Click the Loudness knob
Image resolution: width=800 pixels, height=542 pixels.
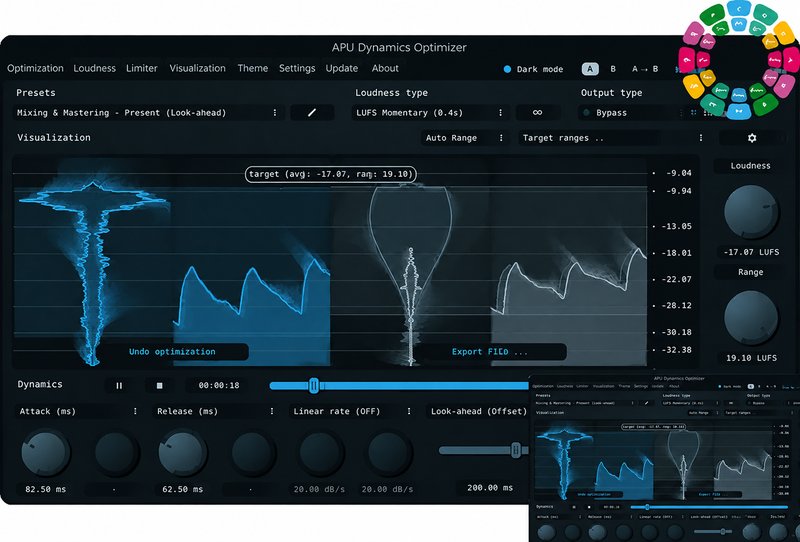point(751,213)
